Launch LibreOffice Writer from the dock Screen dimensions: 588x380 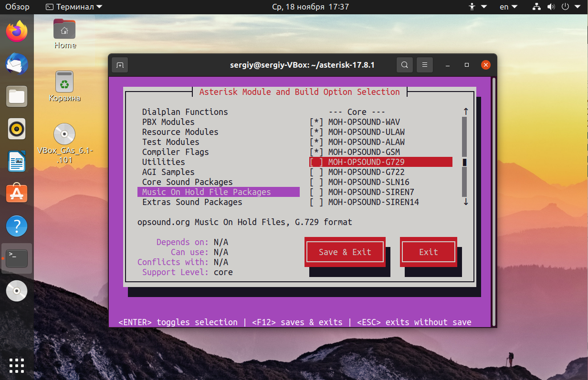[17, 161]
